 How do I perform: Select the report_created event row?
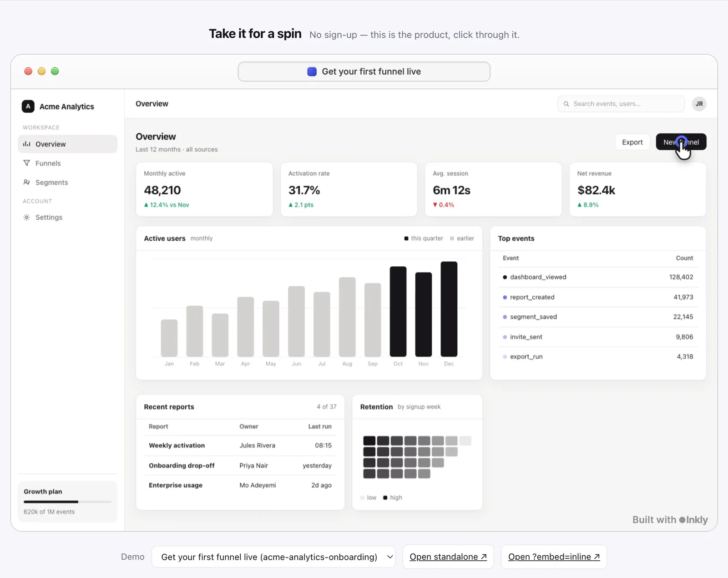[x=598, y=297]
